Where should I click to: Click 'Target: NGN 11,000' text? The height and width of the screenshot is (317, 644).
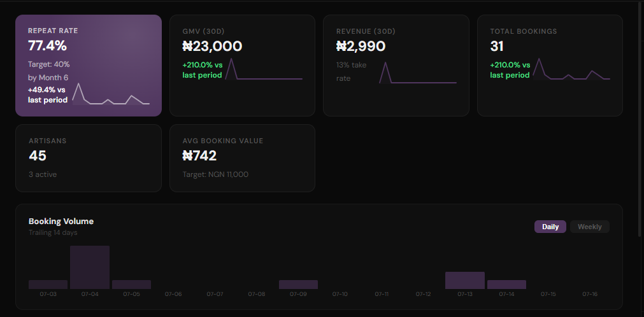click(x=215, y=174)
